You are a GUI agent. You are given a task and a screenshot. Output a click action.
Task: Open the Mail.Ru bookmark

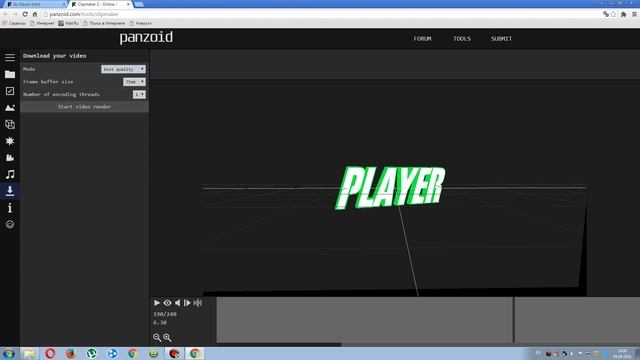(68, 23)
